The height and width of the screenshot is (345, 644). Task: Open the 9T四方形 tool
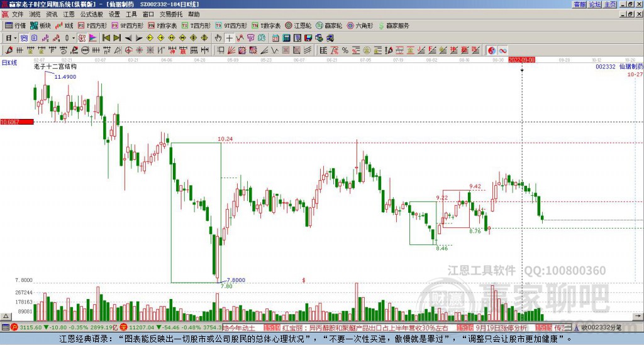[231, 25]
